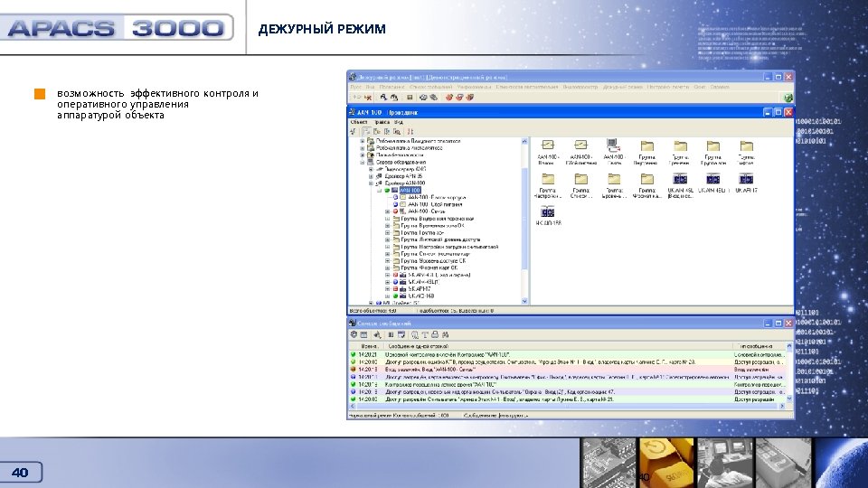Open the Дежурный режим menu in the main window
Viewport: 868px width, 488px height.
pyautogui.click(x=623, y=87)
